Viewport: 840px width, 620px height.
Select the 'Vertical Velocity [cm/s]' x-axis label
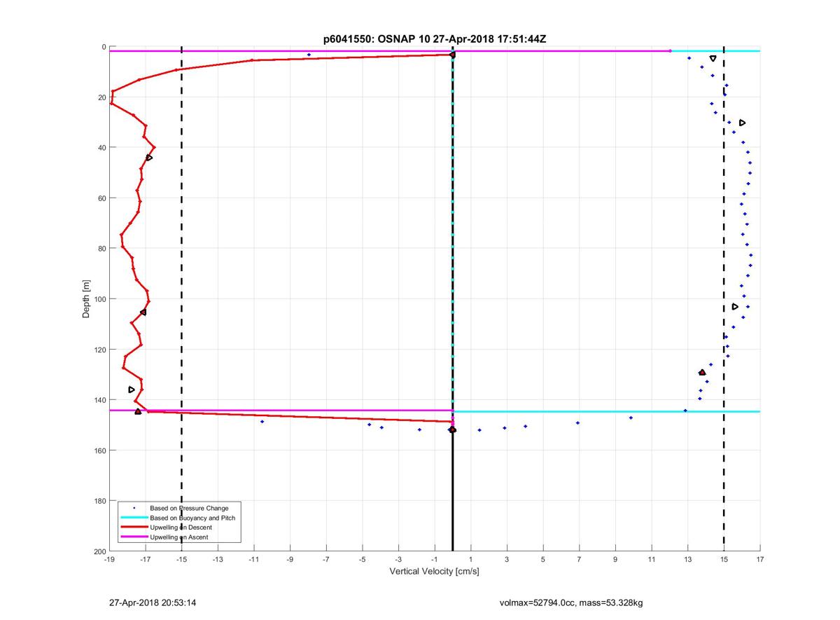coord(434,572)
